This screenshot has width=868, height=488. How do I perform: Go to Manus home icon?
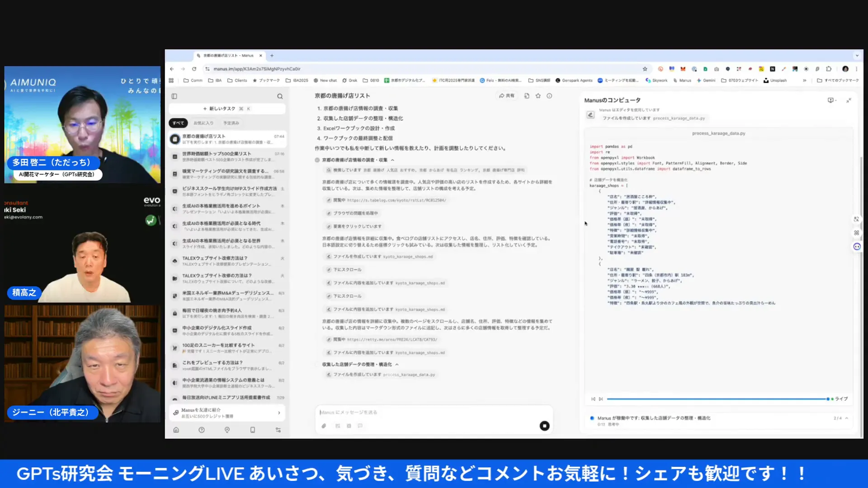176,430
